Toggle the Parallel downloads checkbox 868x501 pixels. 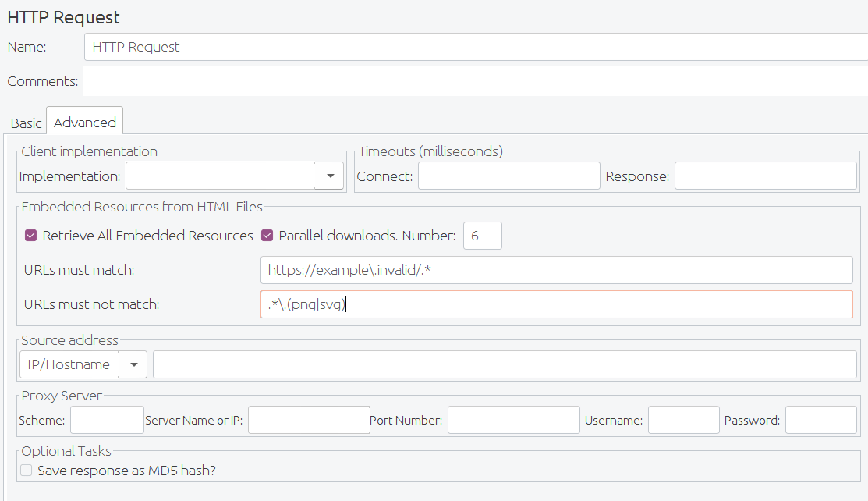267,235
